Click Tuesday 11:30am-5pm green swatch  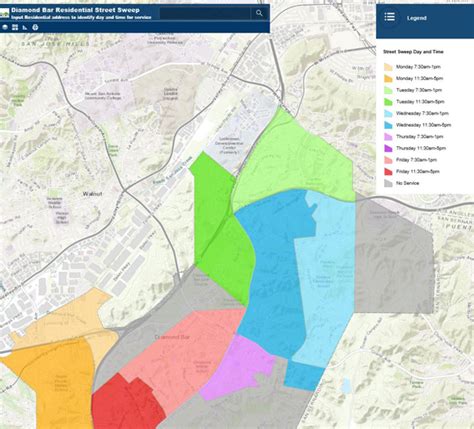click(388, 102)
